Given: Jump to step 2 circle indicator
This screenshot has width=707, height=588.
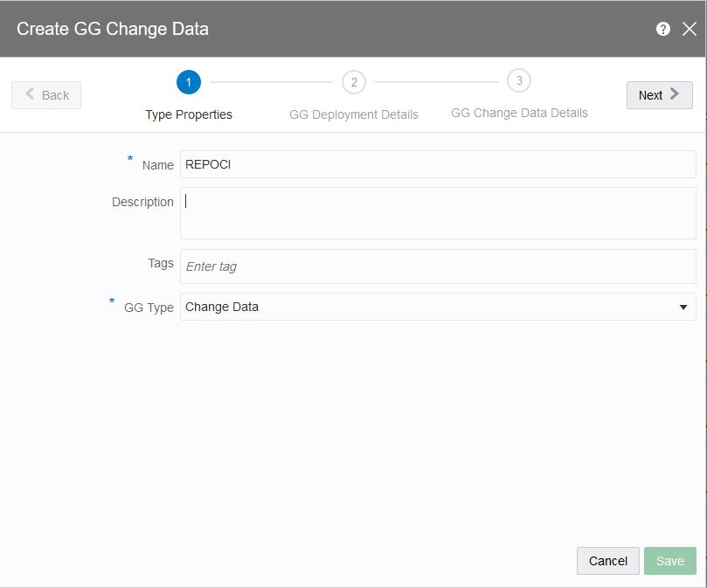Looking at the screenshot, I should pyautogui.click(x=354, y=83).
